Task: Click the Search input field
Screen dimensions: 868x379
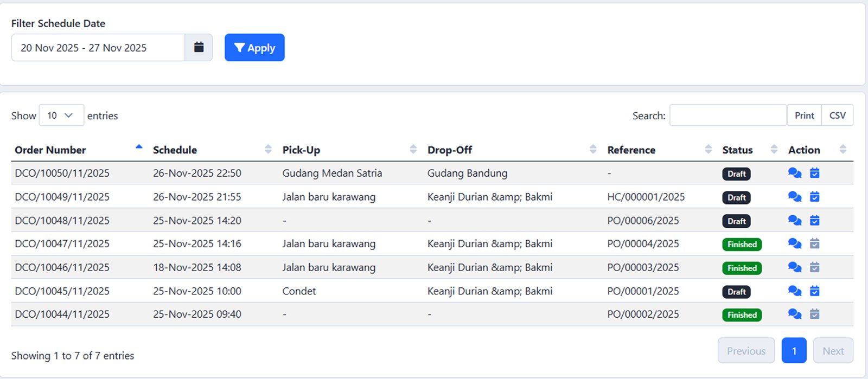Action: point(727,115)
